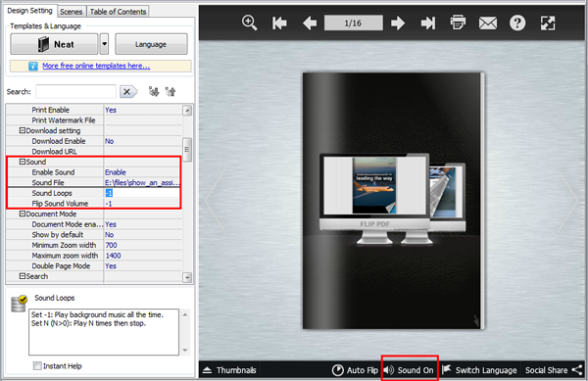Click the Search input field
588x381 pixels.
tap(75, 91)
